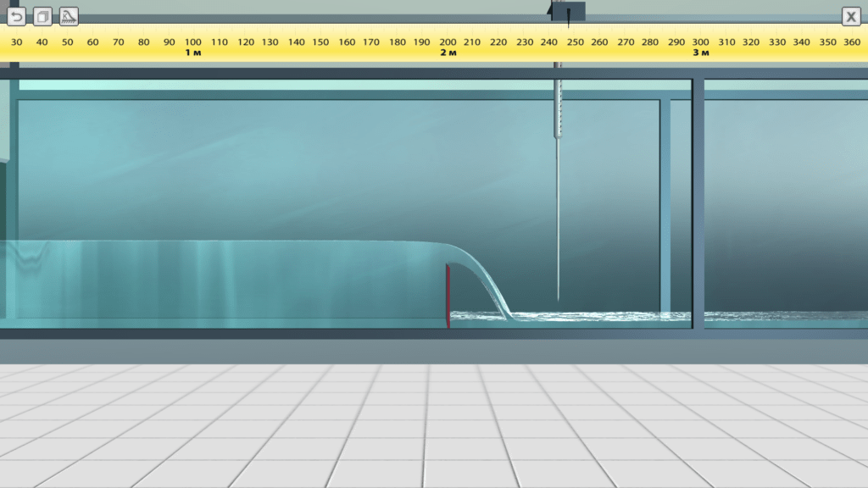Click the back arrow icon

[17, 16]
